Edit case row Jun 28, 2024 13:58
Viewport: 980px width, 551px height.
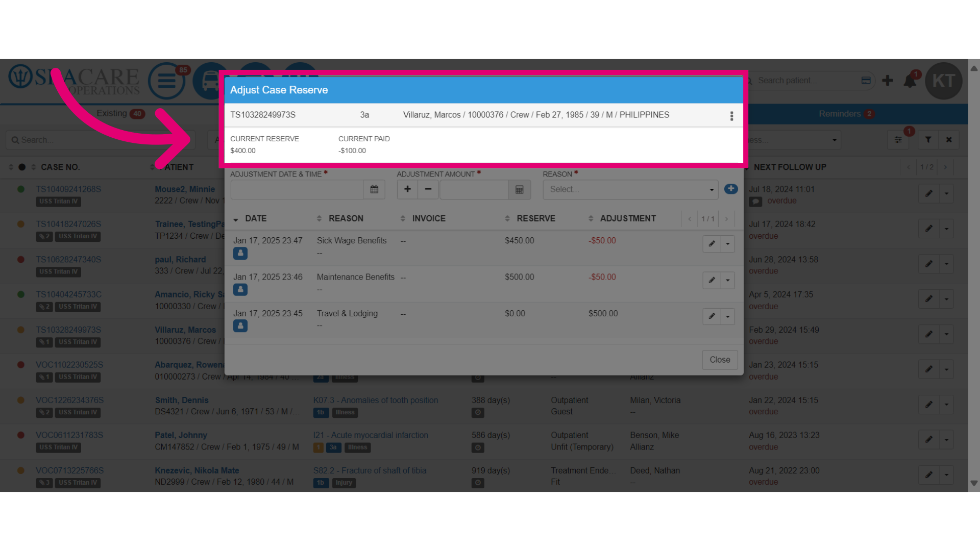[929, 264]
